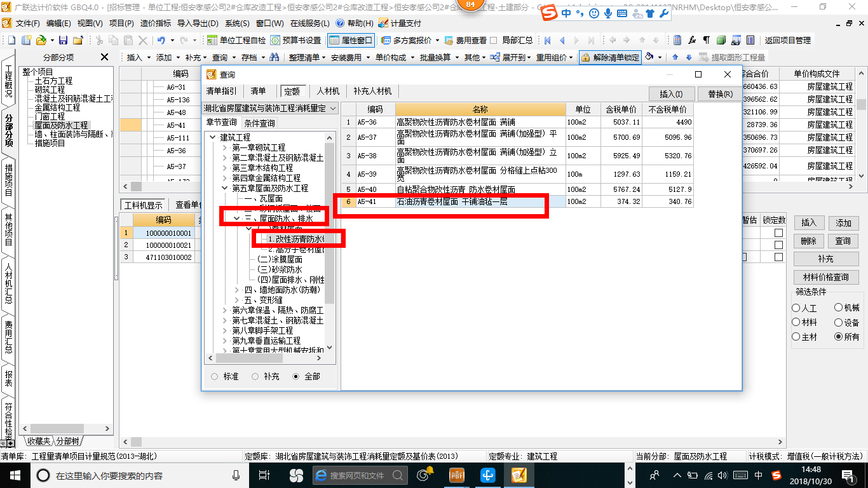Expand 第六章保温、隔热、防腐 tree node
Image resolution: width=868 pixels, height=488 pixels.
224,310
